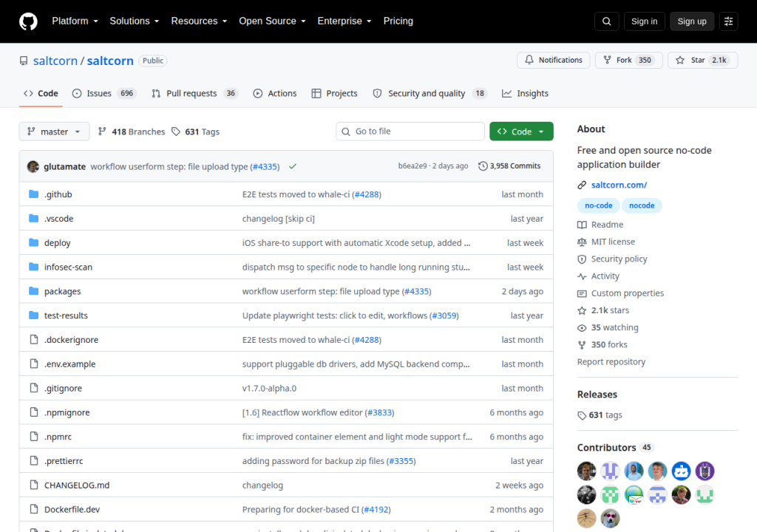757x532 pixels.
Task: Open glutamate's avatar in commit bar
Action: click(x=33, y=166)
